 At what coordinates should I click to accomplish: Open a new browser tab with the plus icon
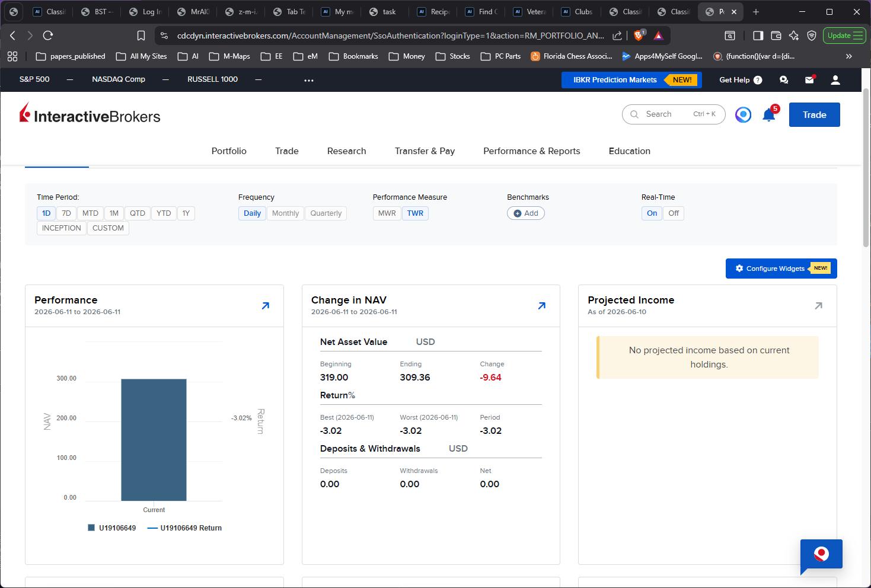point(756,12)
